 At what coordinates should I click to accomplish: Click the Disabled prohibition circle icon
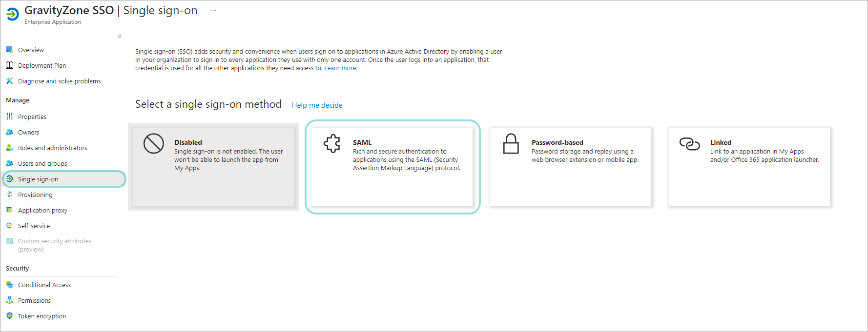[x=153, y=143]
